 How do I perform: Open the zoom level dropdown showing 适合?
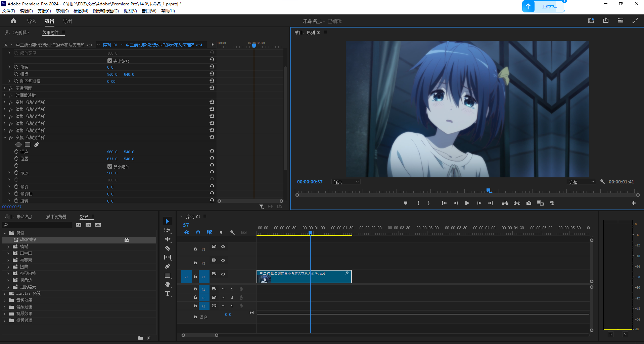pyautogui.click(x=346, y=182)
